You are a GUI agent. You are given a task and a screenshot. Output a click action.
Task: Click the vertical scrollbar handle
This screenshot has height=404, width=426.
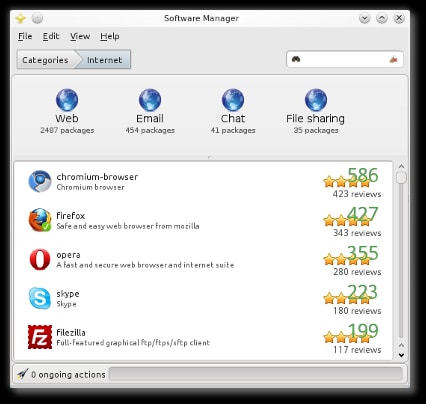point(401,177)
